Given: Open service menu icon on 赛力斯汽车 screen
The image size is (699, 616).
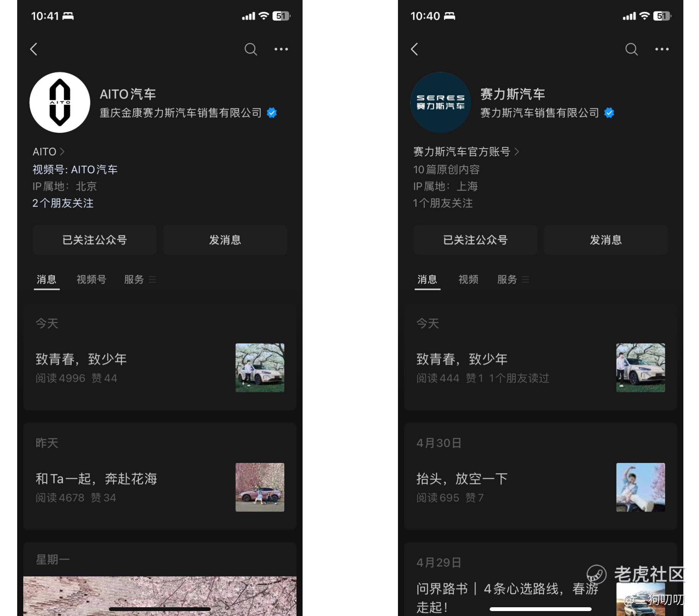Looking at the screenshot, I should tap(525, 280).
